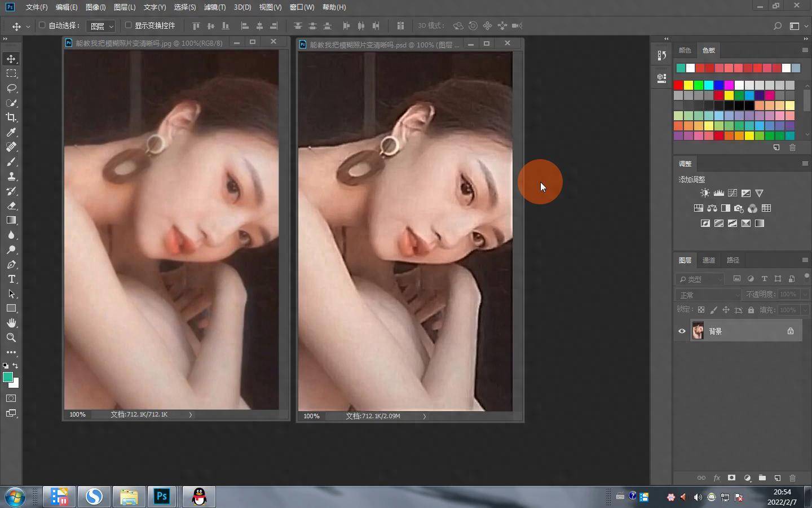Viewport: 812px width, 508px height.
Task: Activate the Hand tool
Action: tap(11, 323)
